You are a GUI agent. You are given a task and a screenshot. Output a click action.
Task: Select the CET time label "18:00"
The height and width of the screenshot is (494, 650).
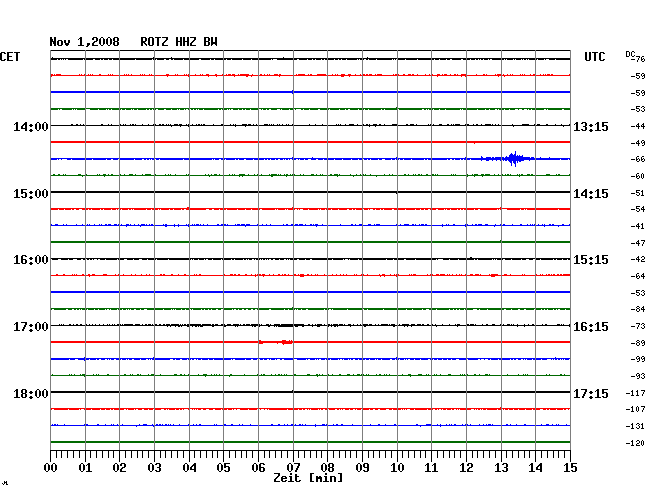(x=31, y=393)
